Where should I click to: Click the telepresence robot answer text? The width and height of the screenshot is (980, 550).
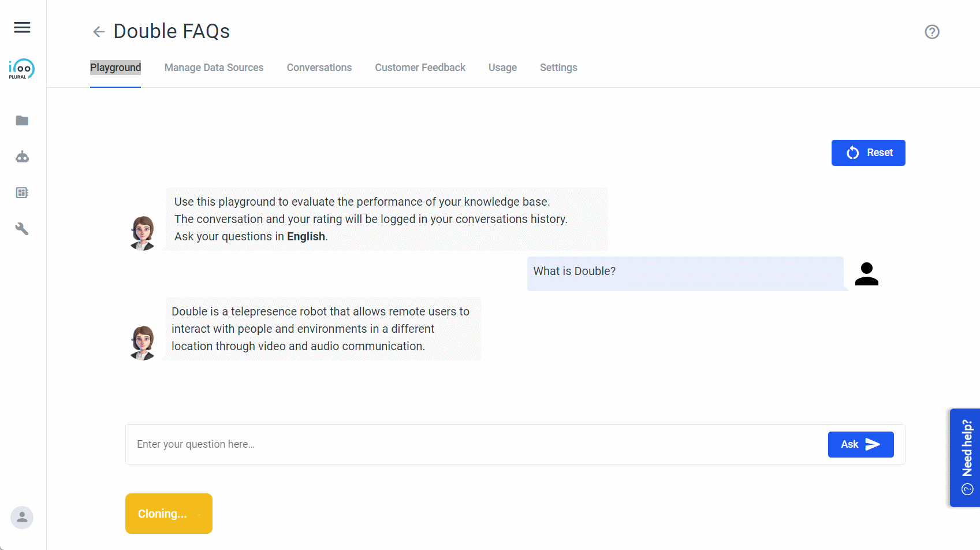tap(321, 329)
